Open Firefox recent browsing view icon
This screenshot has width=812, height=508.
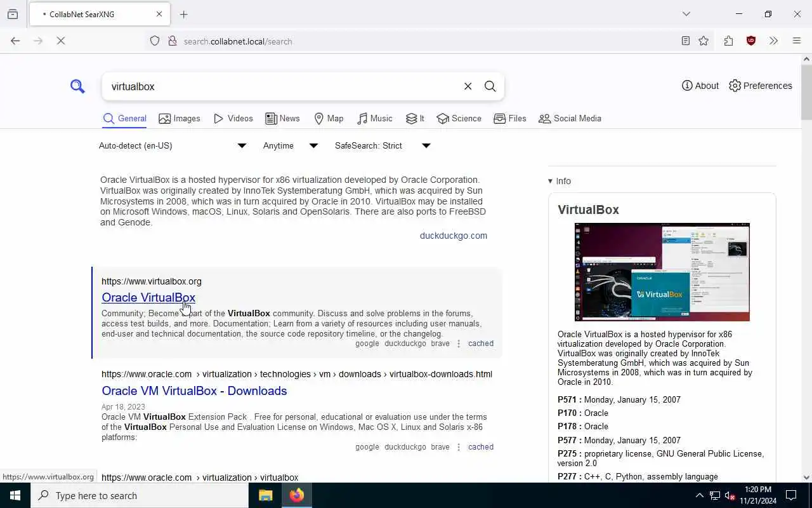13,14
